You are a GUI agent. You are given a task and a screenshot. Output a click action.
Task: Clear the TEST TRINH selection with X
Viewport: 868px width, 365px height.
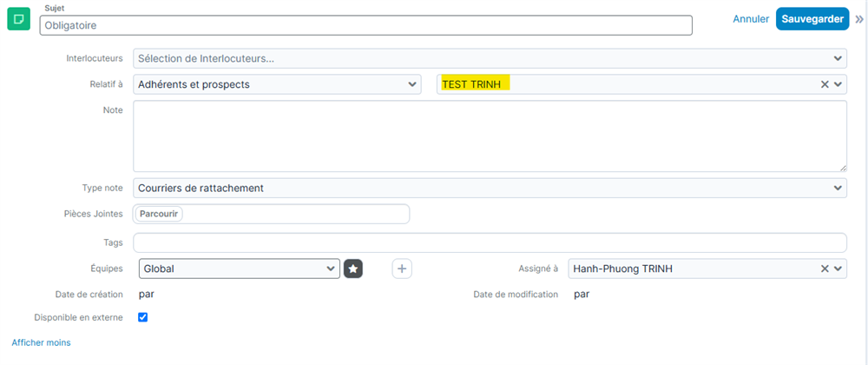click(x=825, y=84)
